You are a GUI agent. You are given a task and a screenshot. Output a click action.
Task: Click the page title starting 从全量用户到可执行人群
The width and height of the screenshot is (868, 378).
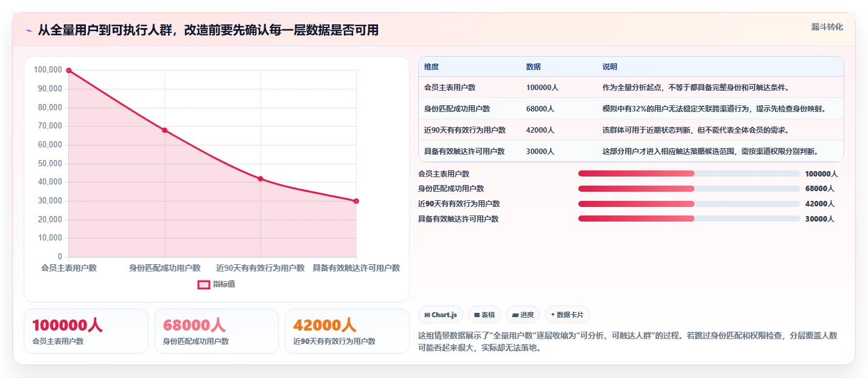tap(208, 30)
